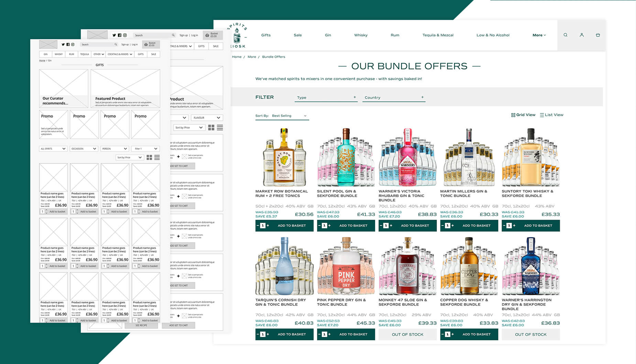Open Copper Dog Whisky product image
This screenshot has height=364, width=636.
(469, 266)
